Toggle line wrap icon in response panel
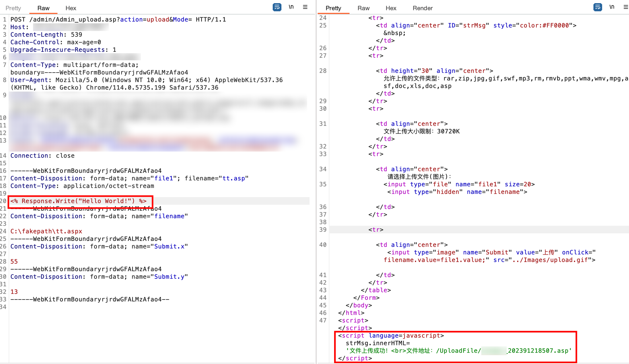The width and height of the screenshot is (629, 364). click(597, 7)
